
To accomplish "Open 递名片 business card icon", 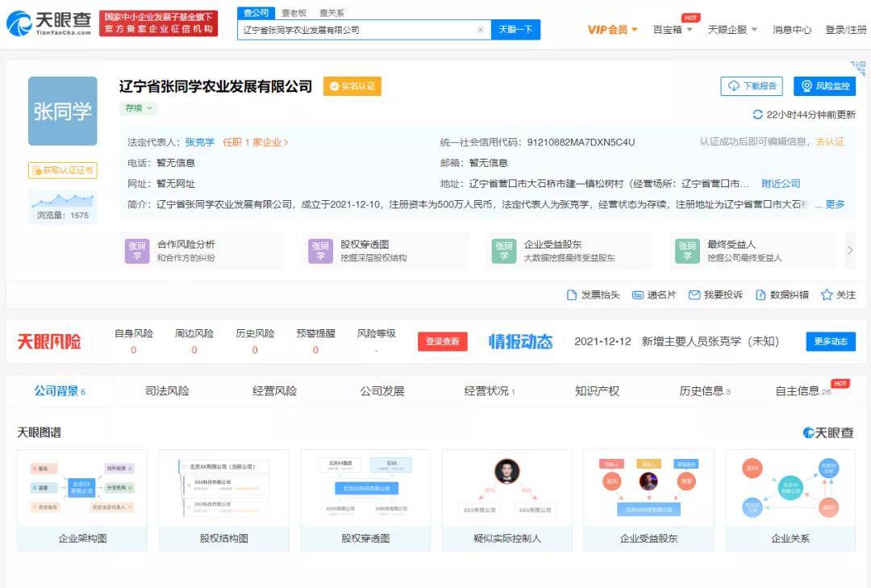I will [638, 295].
